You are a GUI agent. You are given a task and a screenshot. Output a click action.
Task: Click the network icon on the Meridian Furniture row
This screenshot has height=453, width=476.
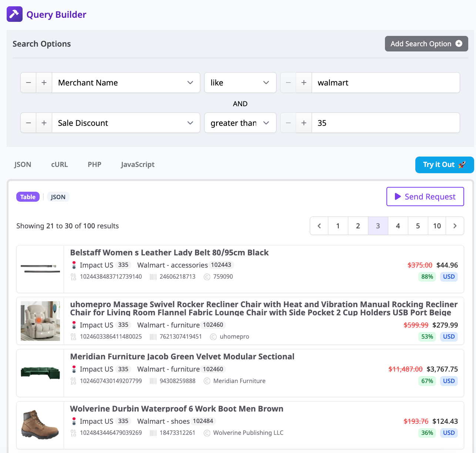click(74, 369)
